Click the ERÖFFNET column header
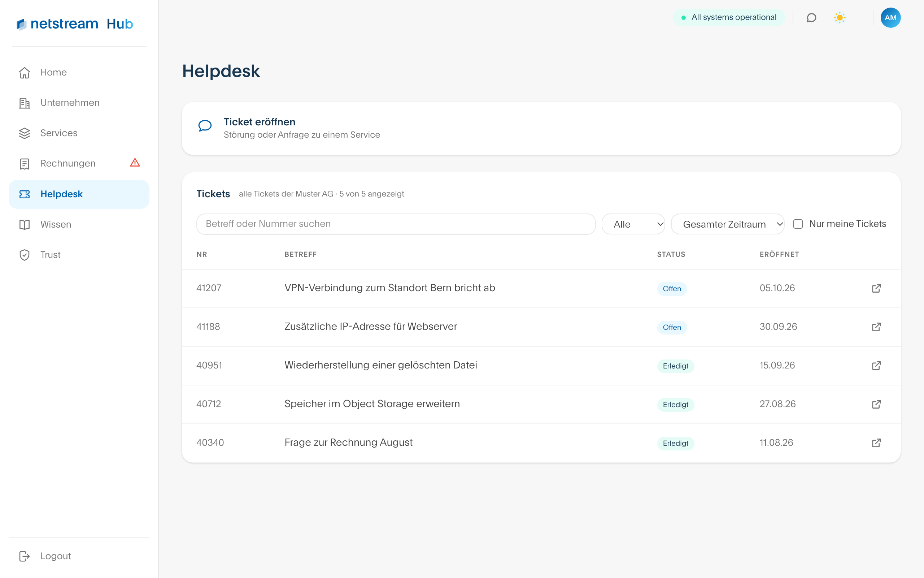 [x=779, y=255]
